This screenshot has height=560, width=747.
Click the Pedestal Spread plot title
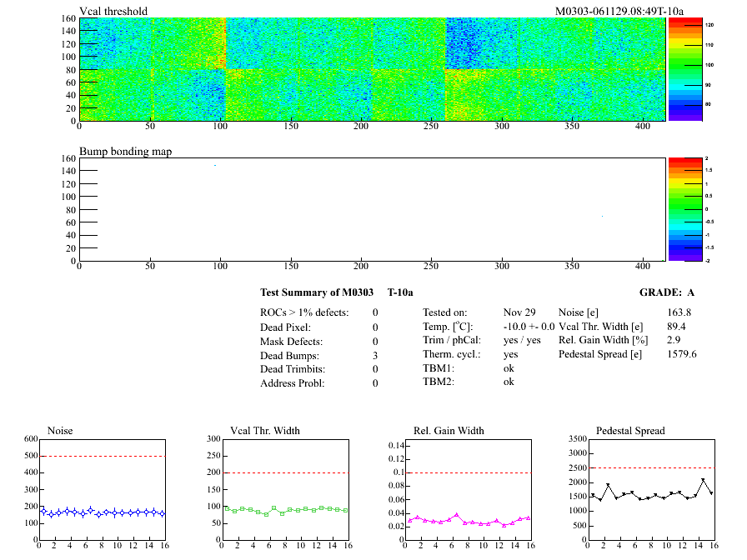pos(630,431)
